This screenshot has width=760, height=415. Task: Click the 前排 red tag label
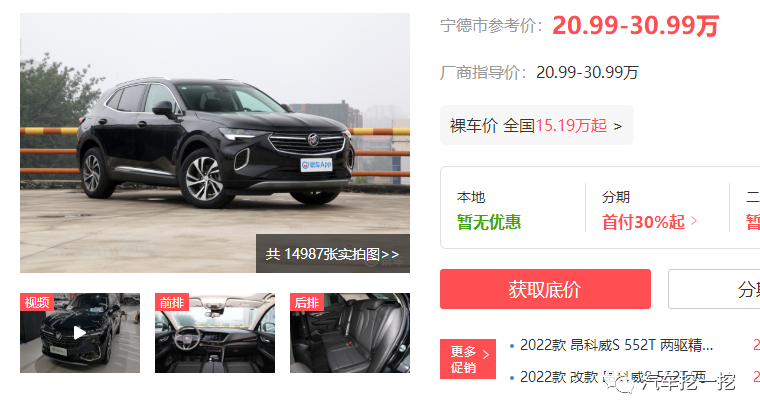coord(172,302)
